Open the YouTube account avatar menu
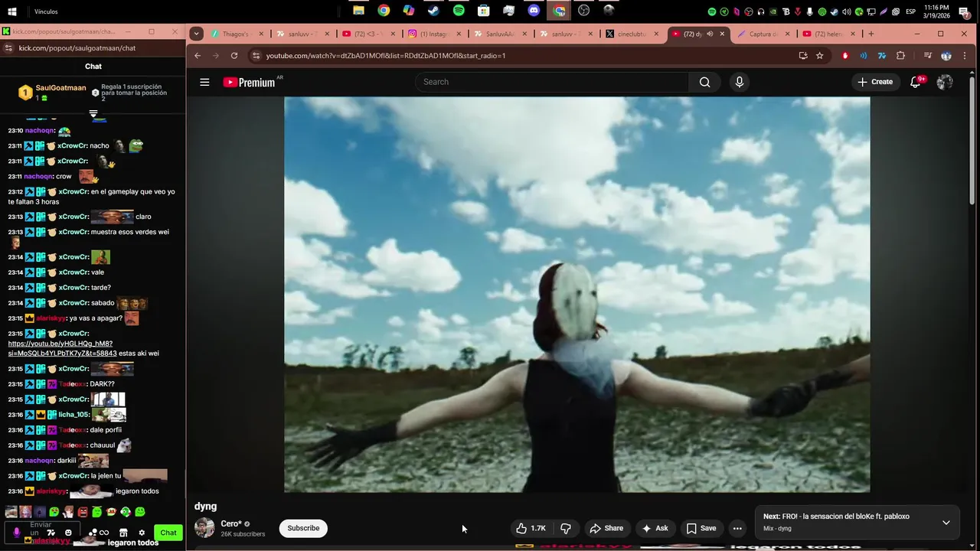The height and width of the screenshot is (551, 980). pos(945,82)
